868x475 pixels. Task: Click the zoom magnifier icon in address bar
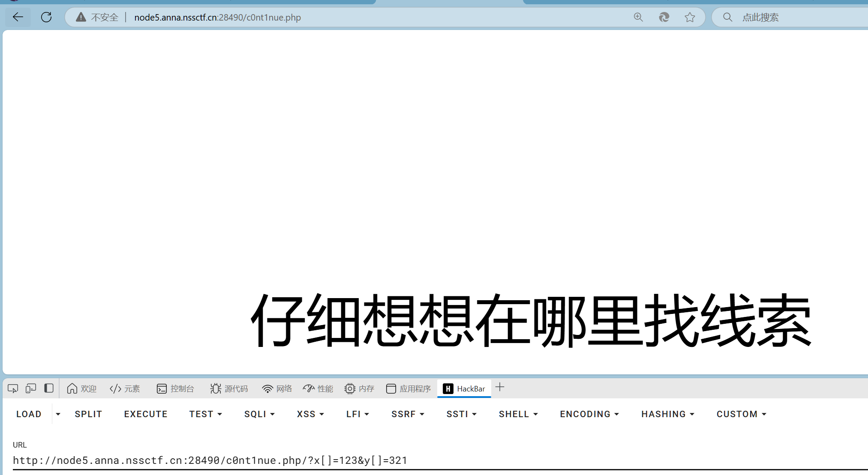point(638,17)
